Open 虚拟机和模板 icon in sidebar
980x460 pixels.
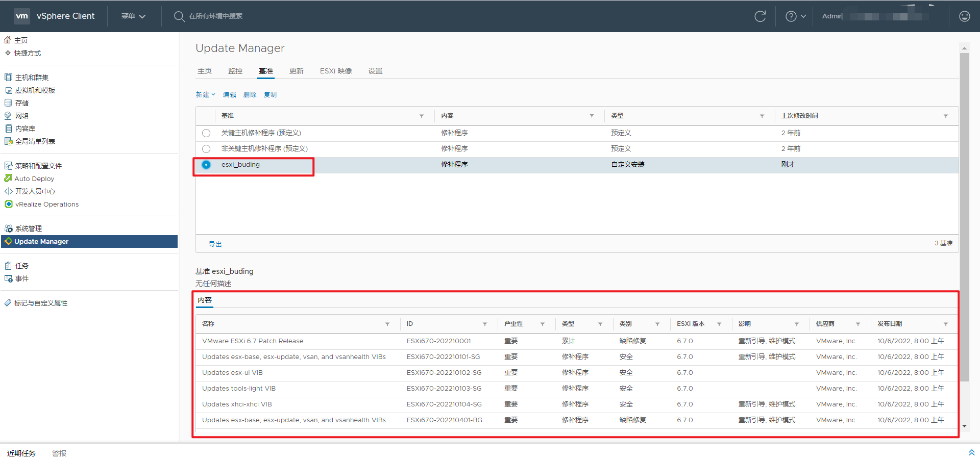[x=8, y=90]
